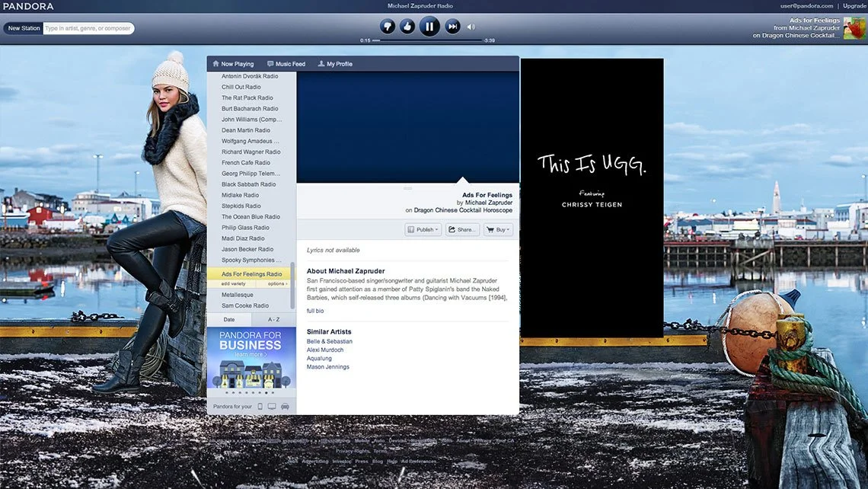Click the mobile phone device icon
868x489 pixels.
coord(260,407)
